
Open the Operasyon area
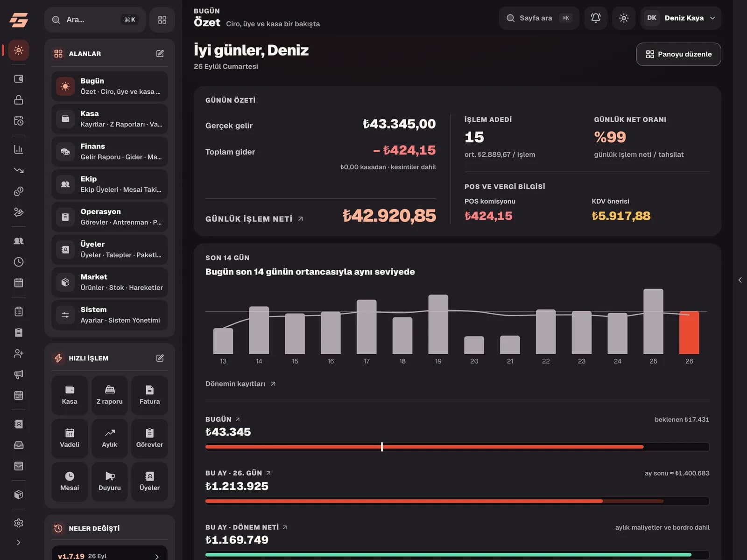[110, 217]
